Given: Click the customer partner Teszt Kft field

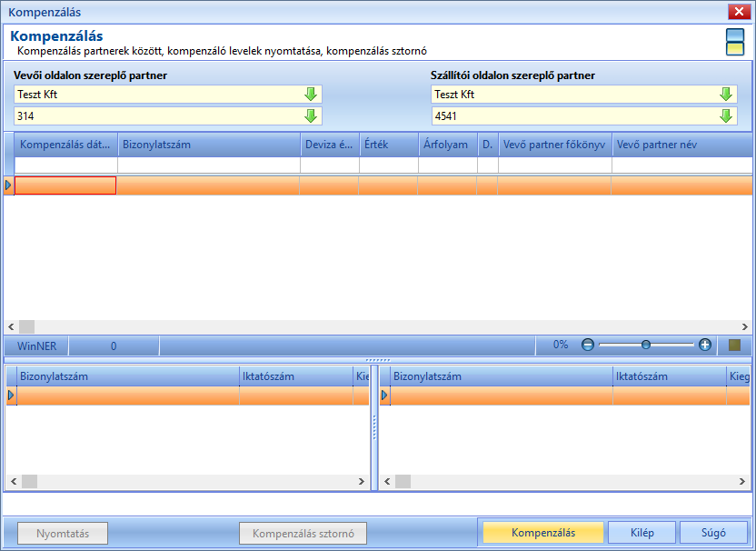Looking at the screenshot, I should (x=168, y=94).
